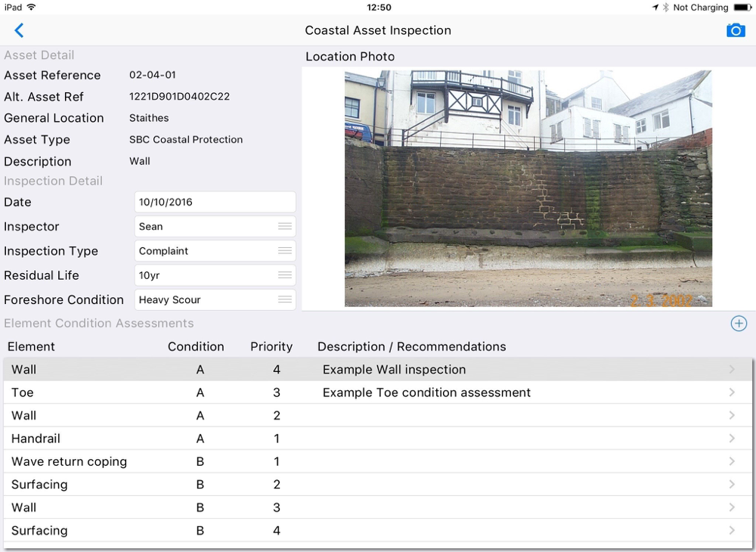The height and width of the screenshot is (552, 756).
Task: Open the Residual Life picker
Action: coord(215,275)
